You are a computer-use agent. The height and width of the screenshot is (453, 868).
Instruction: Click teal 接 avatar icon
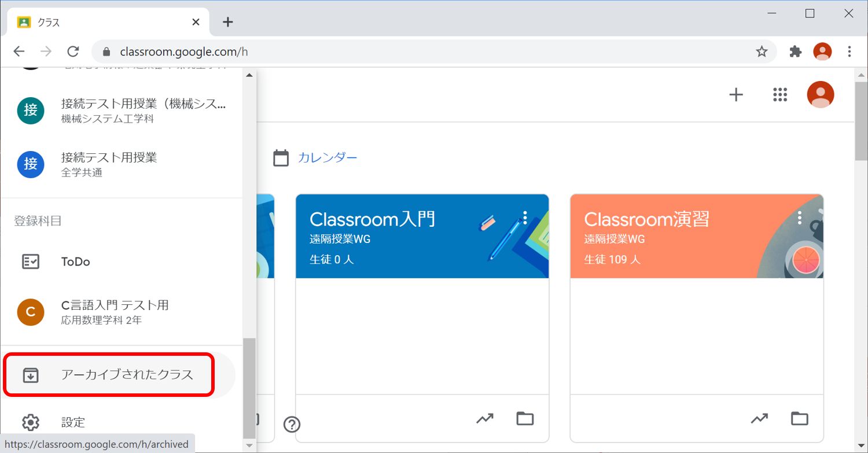[31, 111]
